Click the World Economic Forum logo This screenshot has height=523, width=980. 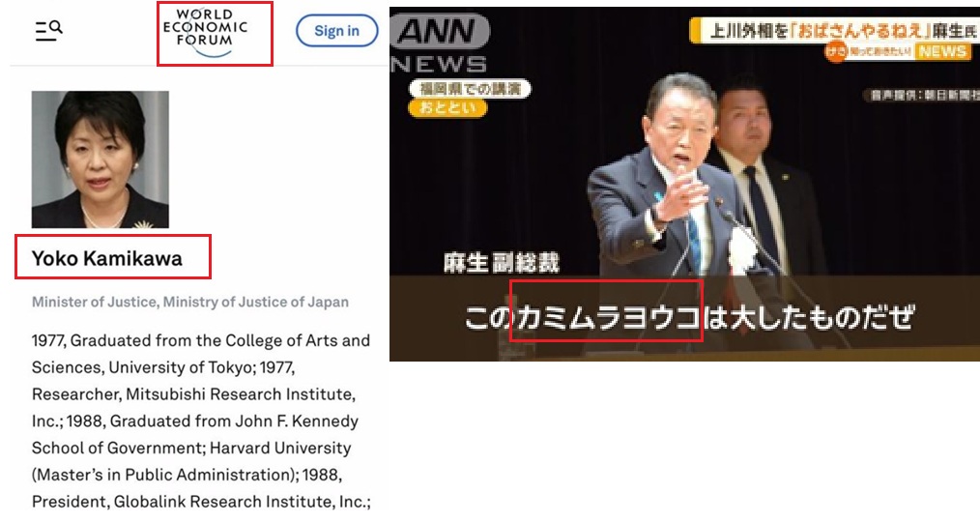point(214,33)
